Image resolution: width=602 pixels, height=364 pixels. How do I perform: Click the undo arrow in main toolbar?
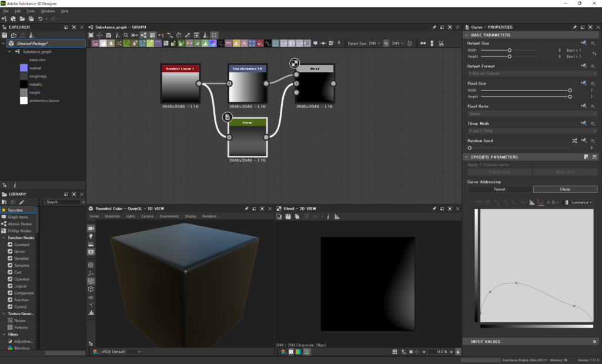point(41,19)
